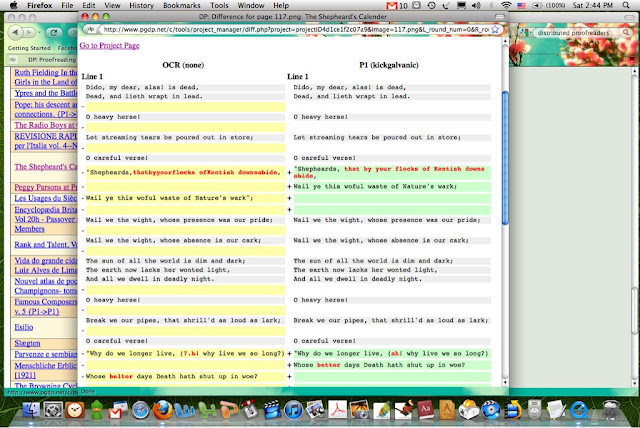The image size is (640, 428).
Task: Launch Firefox from the dock
Action: pos(162,410)
